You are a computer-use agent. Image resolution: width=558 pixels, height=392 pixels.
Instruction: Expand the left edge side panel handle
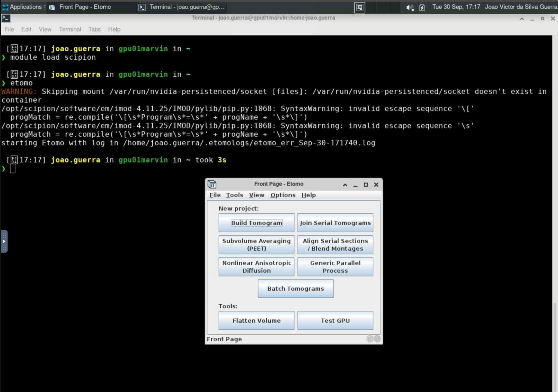click(x=4, y=241)
